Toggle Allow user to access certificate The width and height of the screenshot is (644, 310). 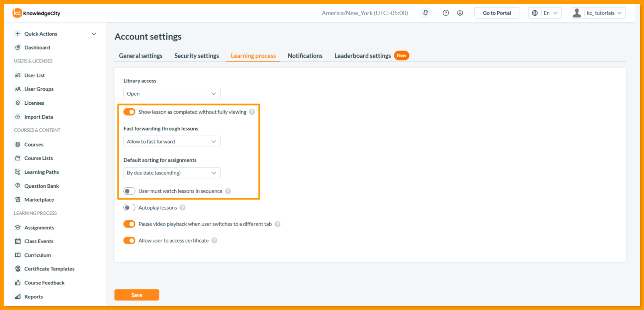pos(129,241)
